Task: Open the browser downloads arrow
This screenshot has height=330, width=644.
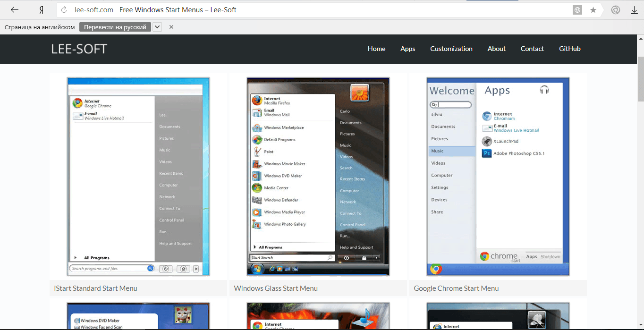Action: pyautogui.click(x=634, y=10)
